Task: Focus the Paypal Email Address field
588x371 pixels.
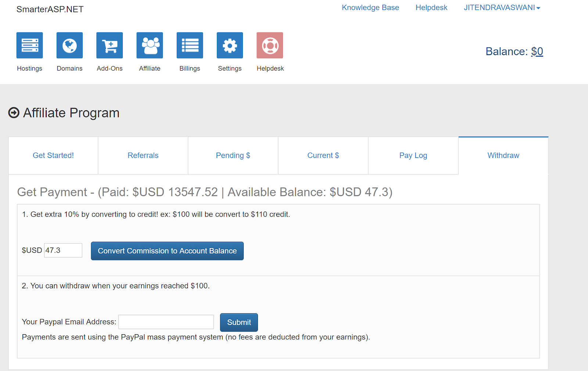Action: coord(166,322)
